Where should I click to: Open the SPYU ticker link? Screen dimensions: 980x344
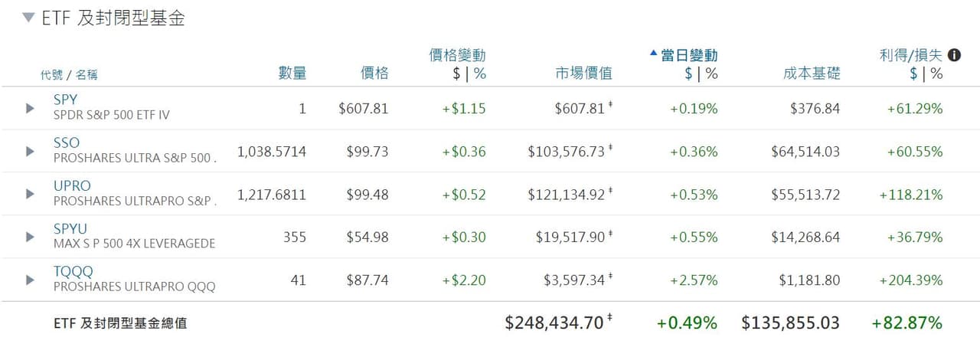pos(72,228)
